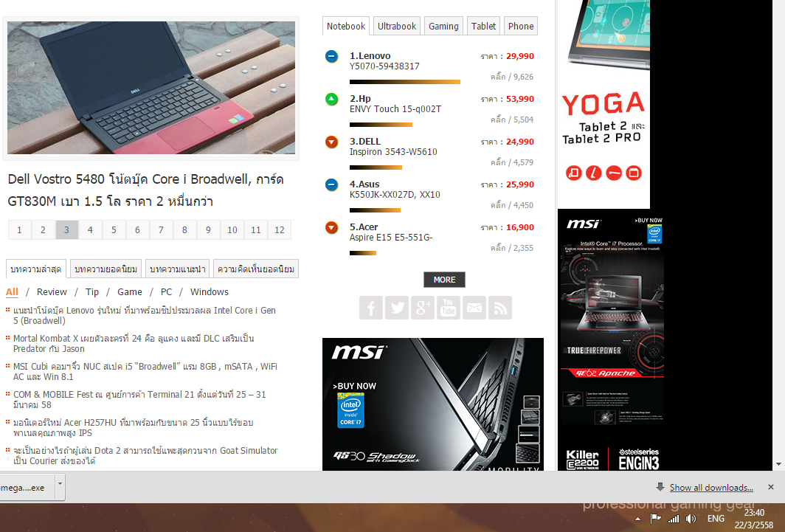Viewport: 785px width, 532px height.
Task: Filter articles by Tip
Action: (x=92, y=291)
